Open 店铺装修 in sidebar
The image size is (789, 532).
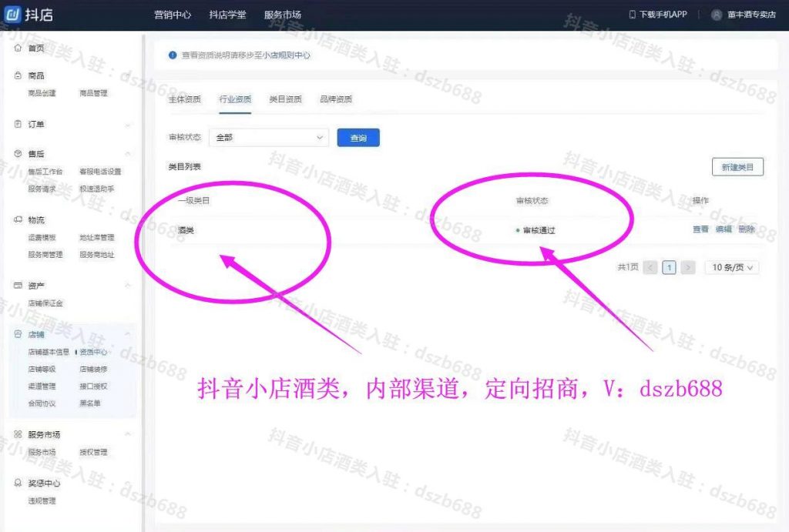pos(93,369)
